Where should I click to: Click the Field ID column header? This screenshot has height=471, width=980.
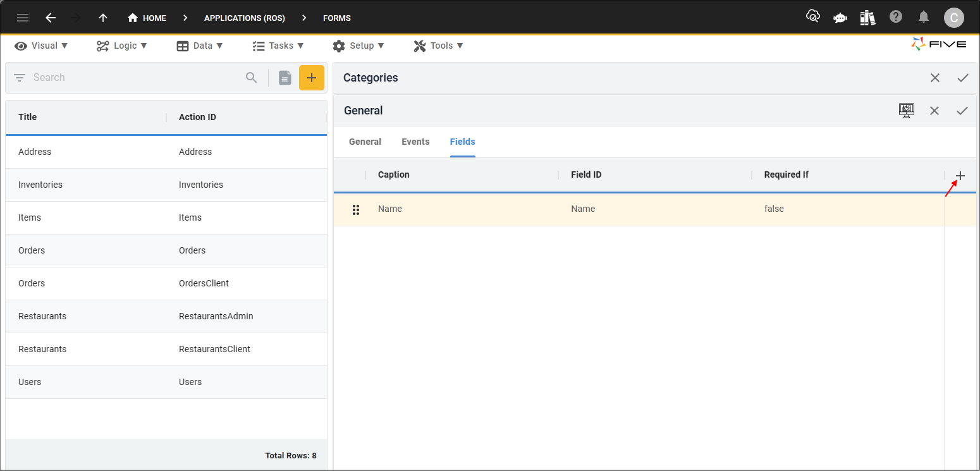586,174
